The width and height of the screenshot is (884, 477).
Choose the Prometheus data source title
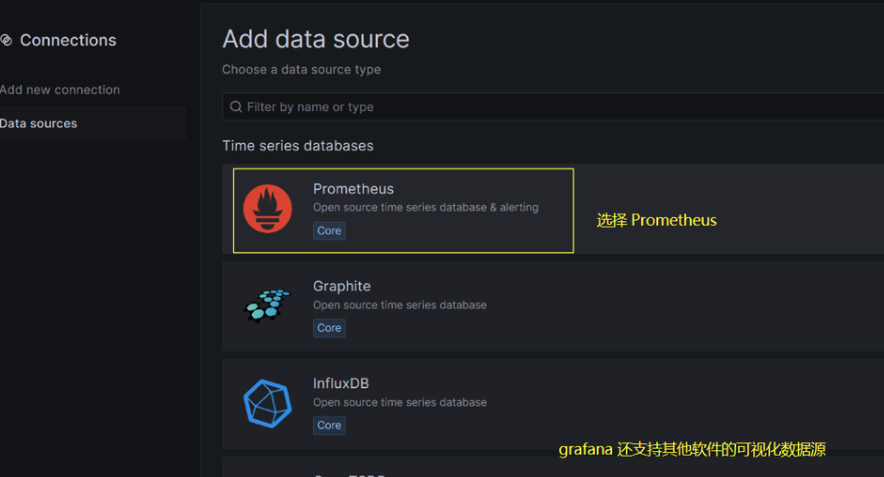click(x=353, y=189)
